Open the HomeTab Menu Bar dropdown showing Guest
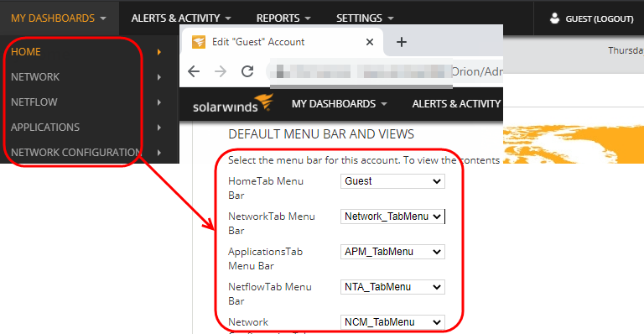The width and height of the screenshot is (644, 334). pyautogui.click(x=392, y=181)
